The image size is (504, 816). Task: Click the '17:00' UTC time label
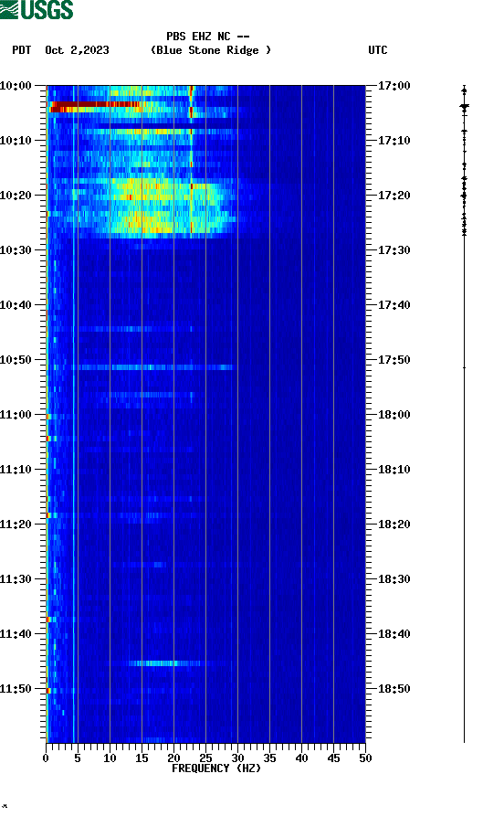point(394,85)
